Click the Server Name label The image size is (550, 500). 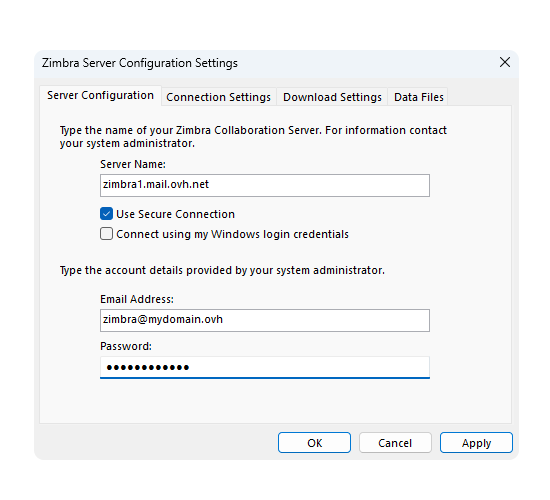(133, 164)
